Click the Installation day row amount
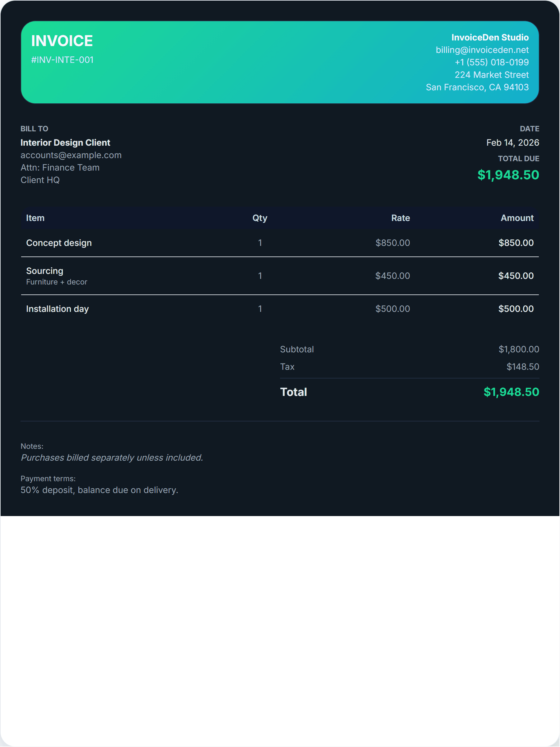This screenshot has width=560, height=747. coord(516,309)
